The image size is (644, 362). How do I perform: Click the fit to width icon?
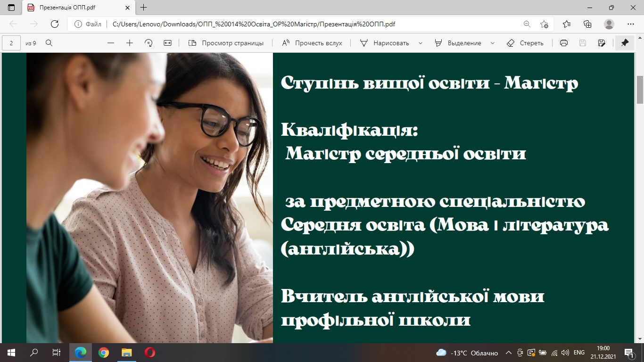[x=167, y=43]
